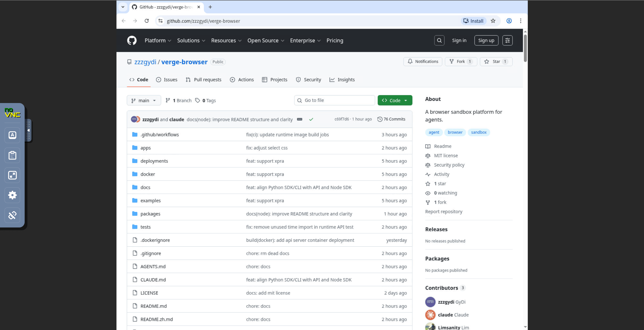Viewport: 644px width, 330px height.
Task: Click the zzzgydi contributor avatar
Action: [x=430, y=302]
